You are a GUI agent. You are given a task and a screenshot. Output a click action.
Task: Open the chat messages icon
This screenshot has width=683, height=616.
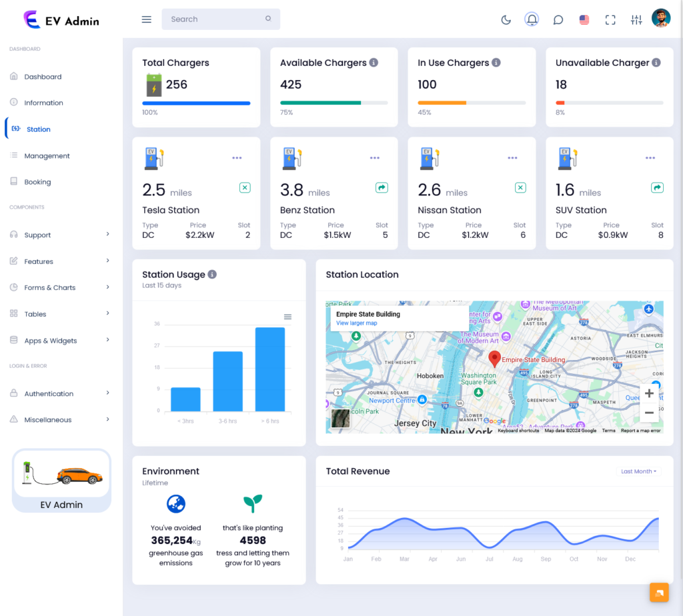[x=558, y=19]
